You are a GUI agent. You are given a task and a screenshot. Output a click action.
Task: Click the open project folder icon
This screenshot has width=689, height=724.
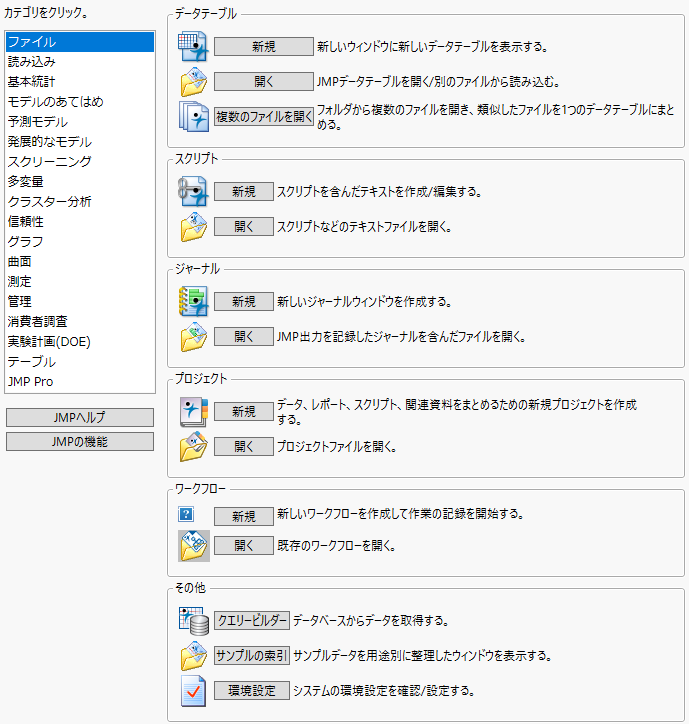(193, 446)
